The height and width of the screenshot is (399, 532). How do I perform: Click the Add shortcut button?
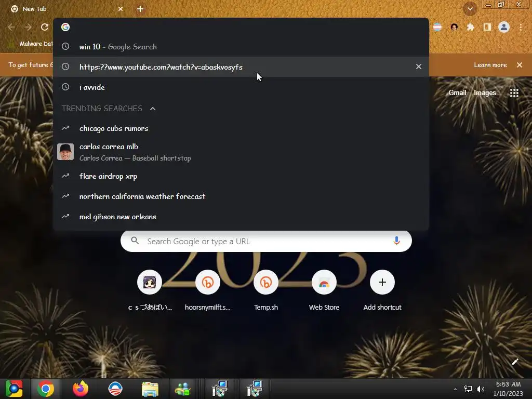382,282
